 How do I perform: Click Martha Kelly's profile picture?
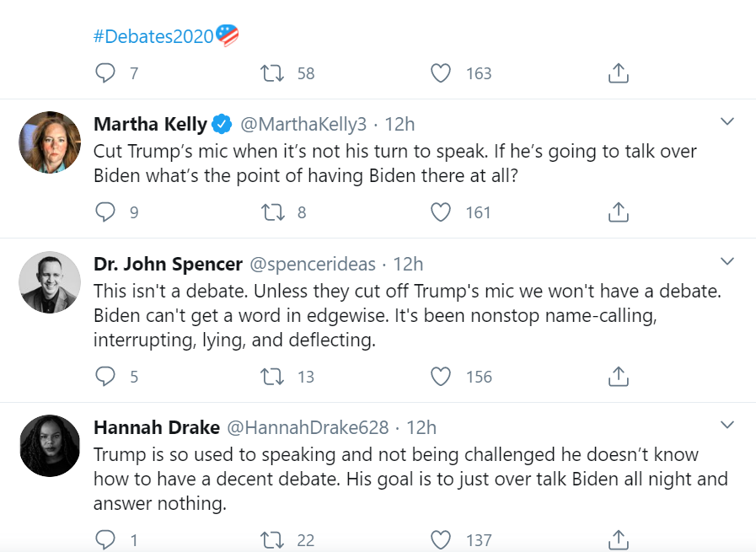50,142
